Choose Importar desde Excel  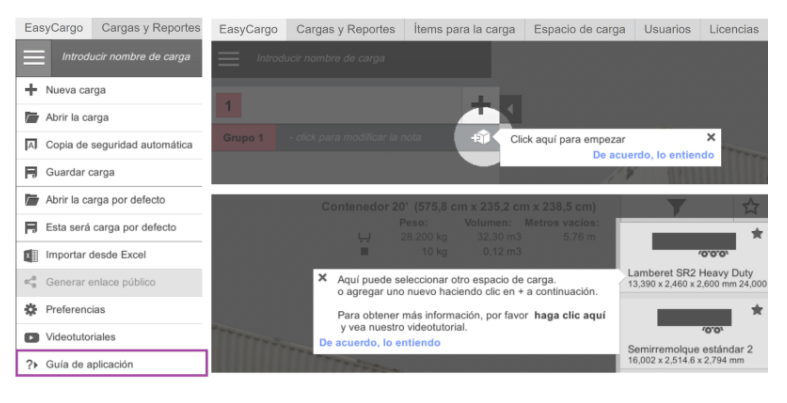pos(95,255)
